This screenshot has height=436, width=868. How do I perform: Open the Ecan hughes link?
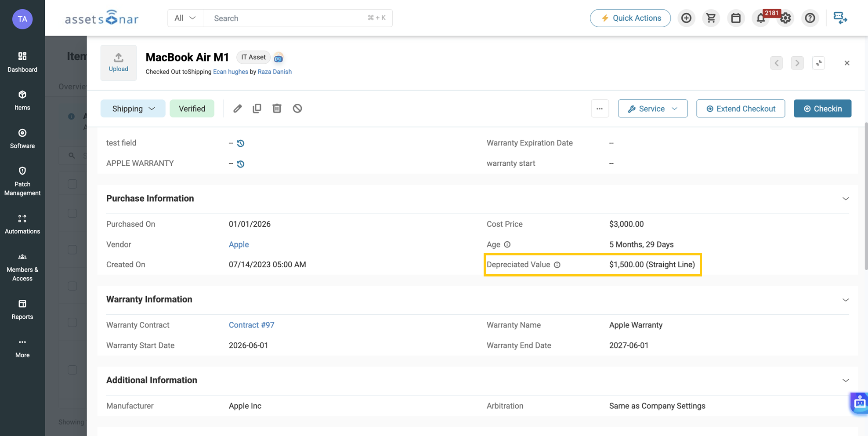click(231, 72)
